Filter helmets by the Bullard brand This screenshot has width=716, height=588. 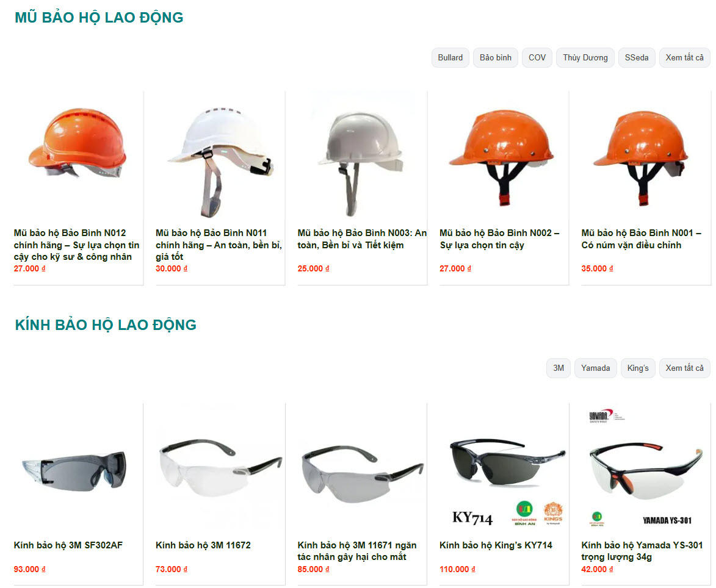point(450,57)
